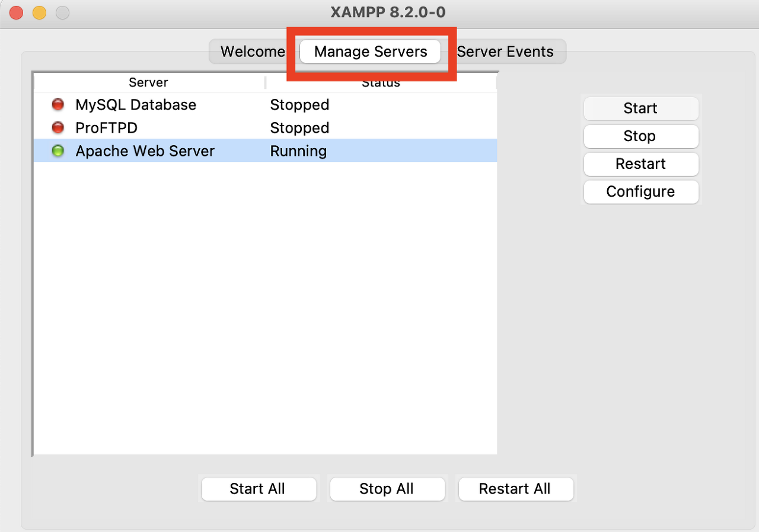The width and height of the screenshot is (759, 532).
Task: Restart All servers
Action: tap(516, 489)
